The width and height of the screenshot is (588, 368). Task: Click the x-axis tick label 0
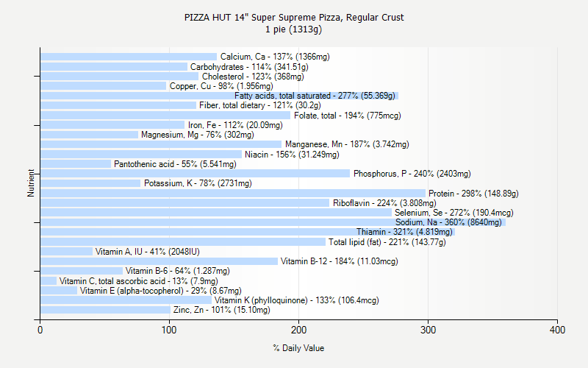click(40, 330)
